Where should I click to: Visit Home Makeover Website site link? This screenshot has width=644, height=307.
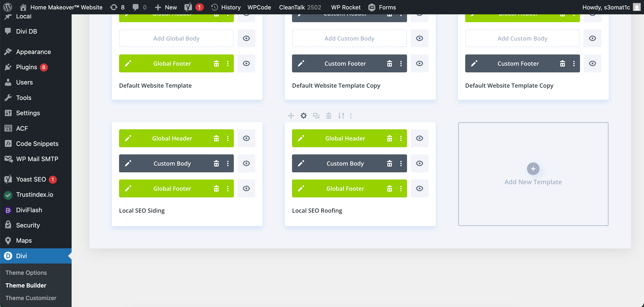61,7
